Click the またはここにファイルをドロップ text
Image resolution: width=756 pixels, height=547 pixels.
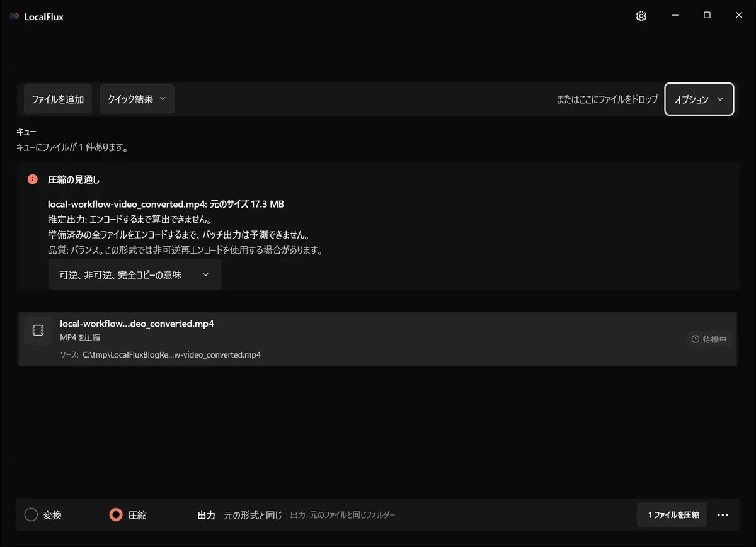tap(607, 99)
